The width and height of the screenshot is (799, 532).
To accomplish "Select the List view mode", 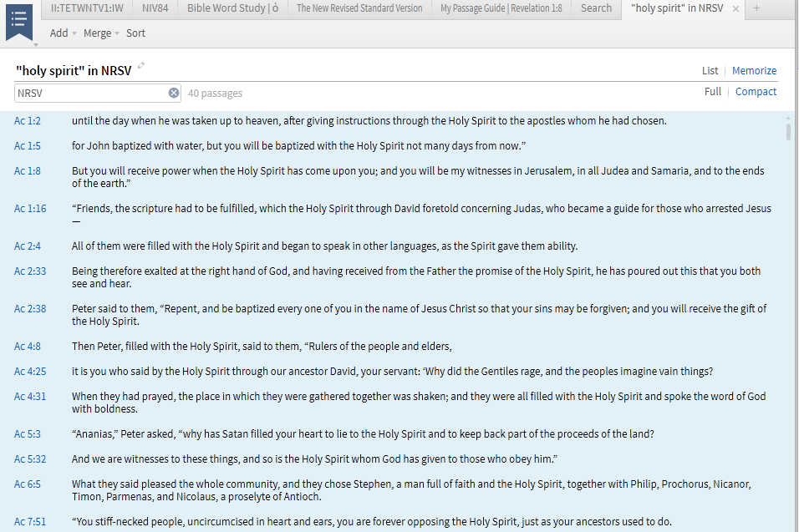I will (x=710, y=71).
